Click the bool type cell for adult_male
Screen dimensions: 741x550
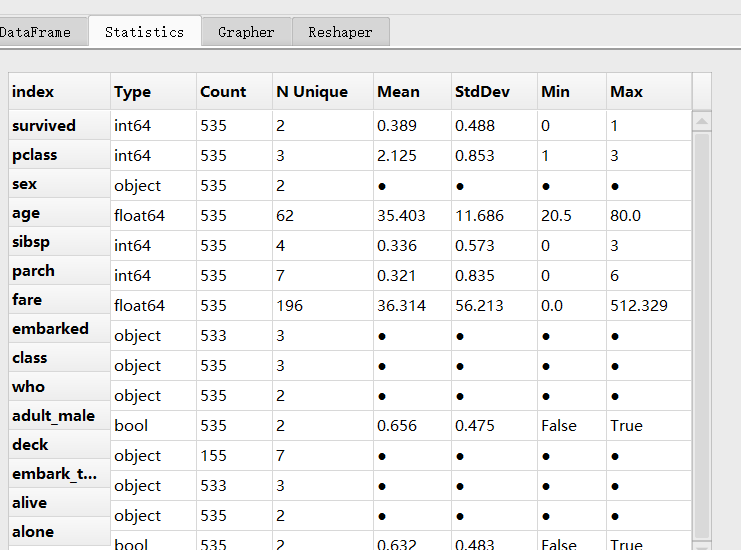[154, 426]
